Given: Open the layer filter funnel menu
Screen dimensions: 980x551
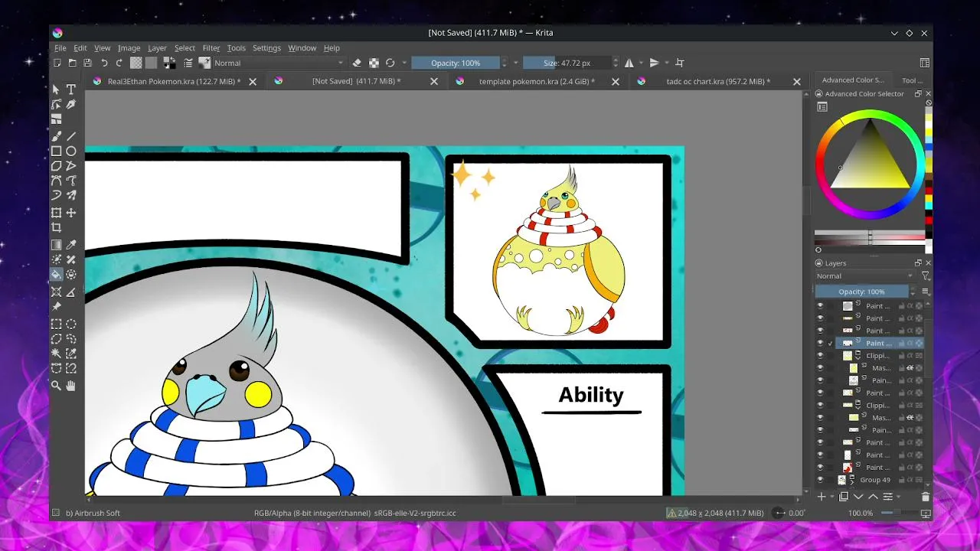Looking at the screenshot, I should click(925, 276).
